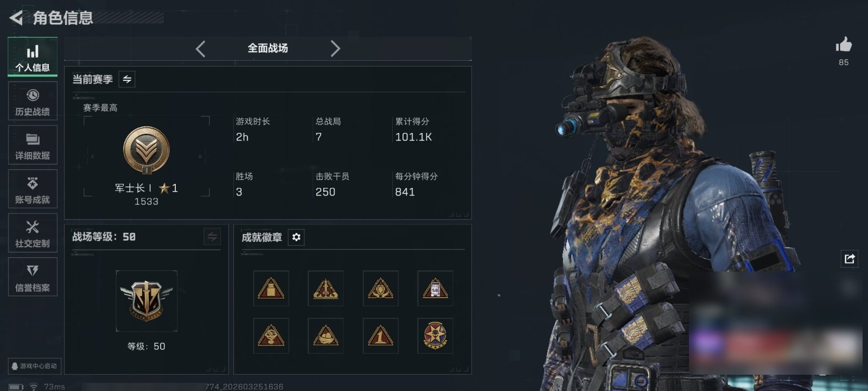
Task: Click the level 50 winged shield badge
Action: (146, 300)
